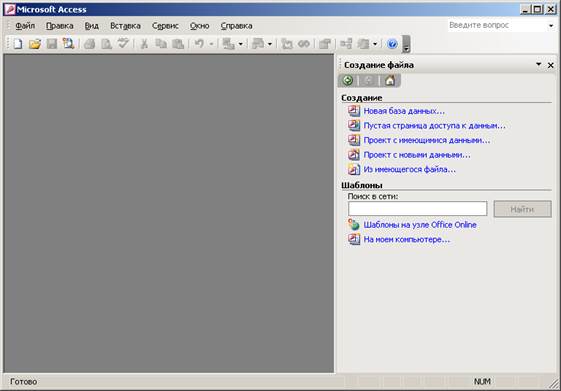Image resolution: width=561 pixels, height=391 pixels.
Task: Click the blue Help question mark icon
Action: coord(392,44)
